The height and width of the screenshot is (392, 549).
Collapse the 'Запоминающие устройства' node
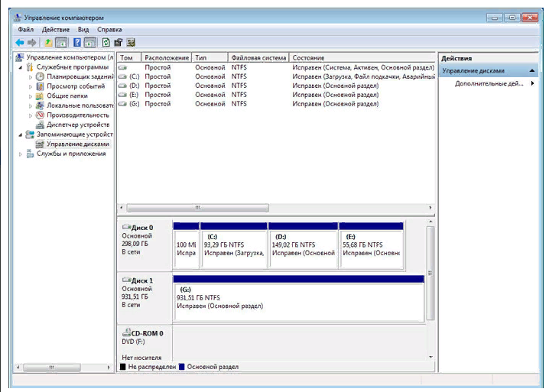pos(21,134)
